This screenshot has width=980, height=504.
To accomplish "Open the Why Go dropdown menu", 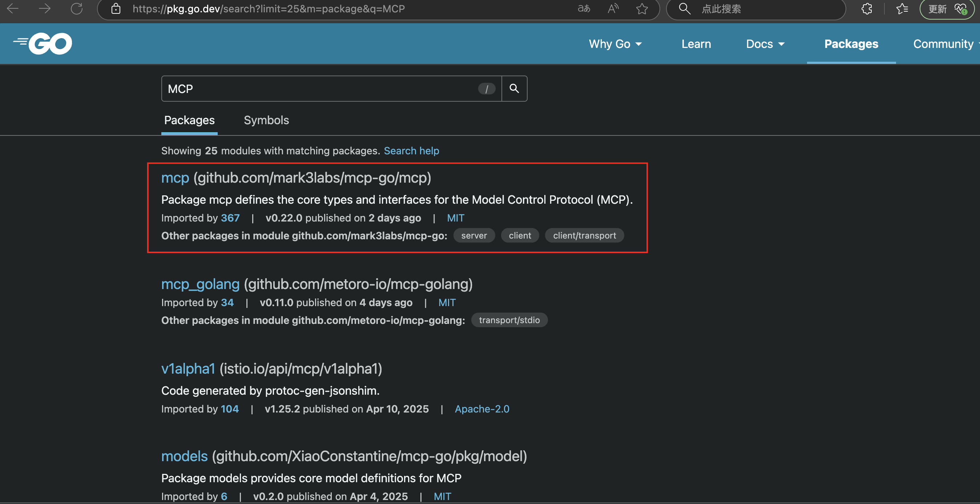I will (x=615, y=44).
